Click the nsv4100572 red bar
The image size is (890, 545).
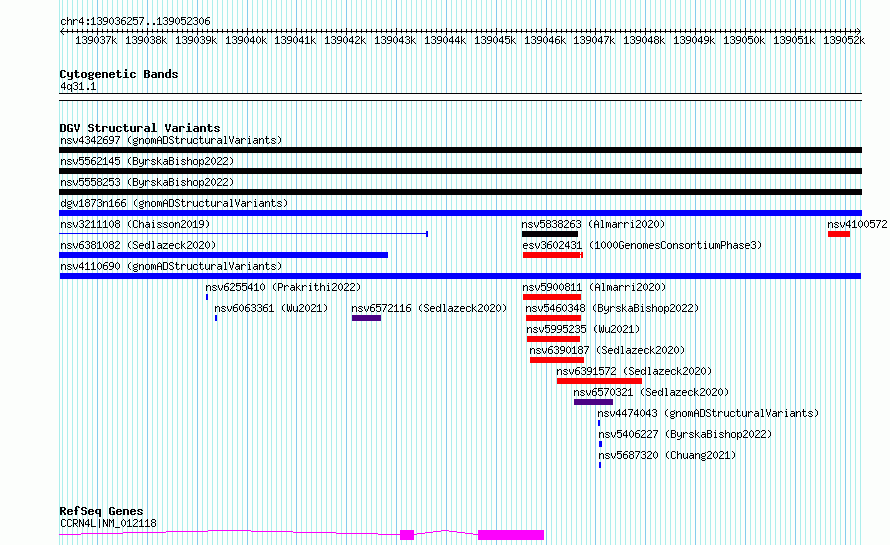[839, 234]
